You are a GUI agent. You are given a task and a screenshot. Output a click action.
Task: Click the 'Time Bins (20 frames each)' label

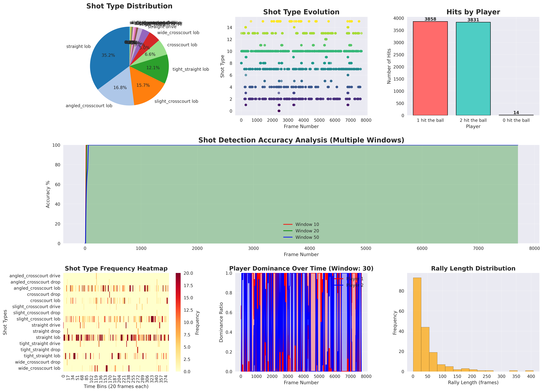pos(116,386)
